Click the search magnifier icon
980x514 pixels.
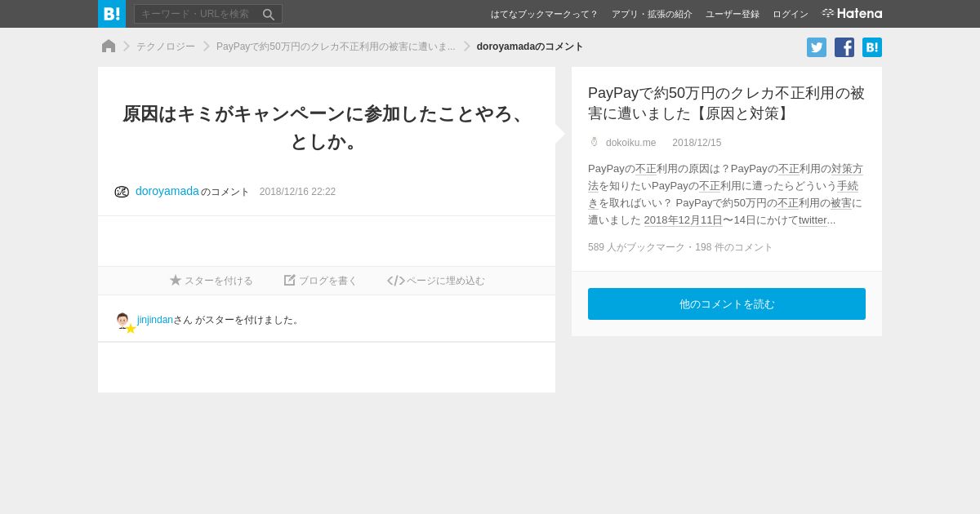268,14
